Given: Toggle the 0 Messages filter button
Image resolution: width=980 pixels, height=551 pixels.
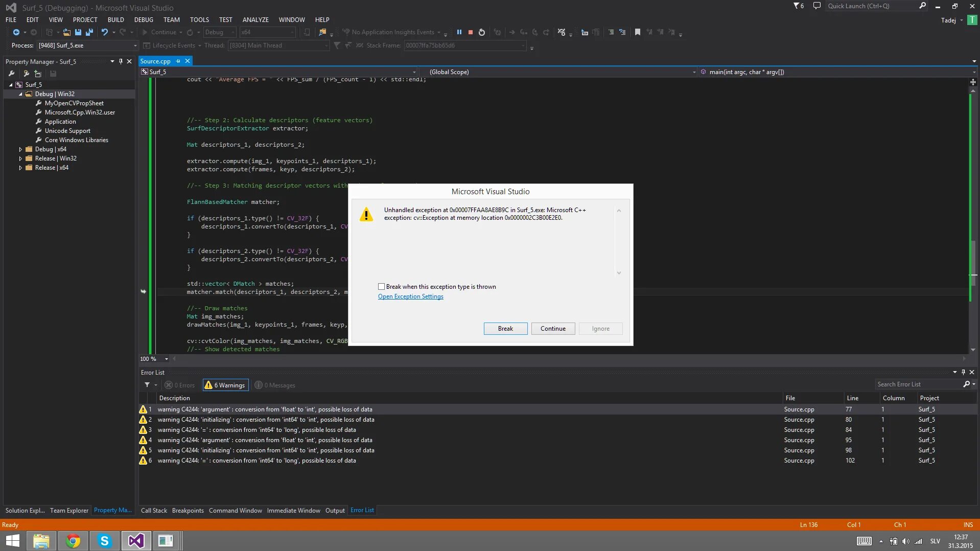Looking at the screenshot, I should click(275, 385).
